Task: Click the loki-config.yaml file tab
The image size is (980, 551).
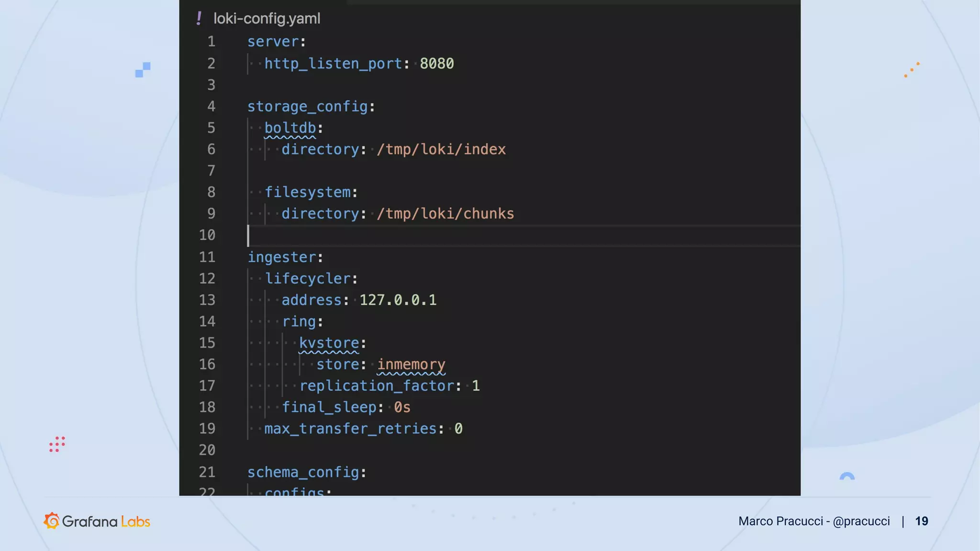Action: [267, 19]
